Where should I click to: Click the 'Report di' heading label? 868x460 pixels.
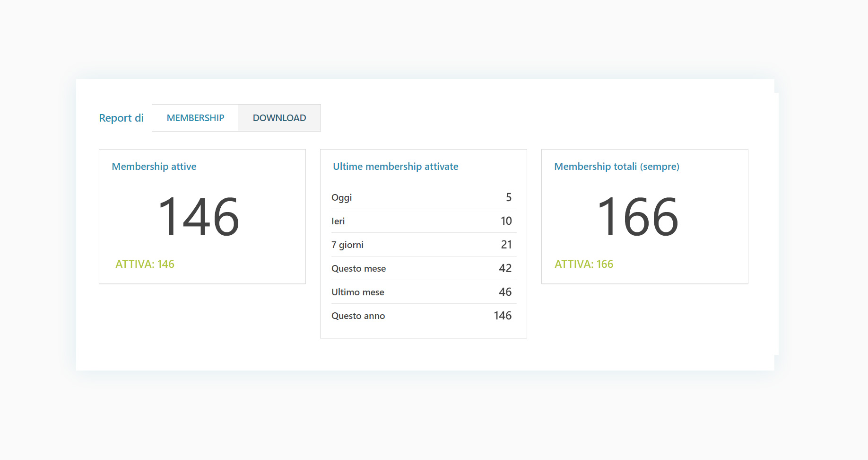(121, 118)
